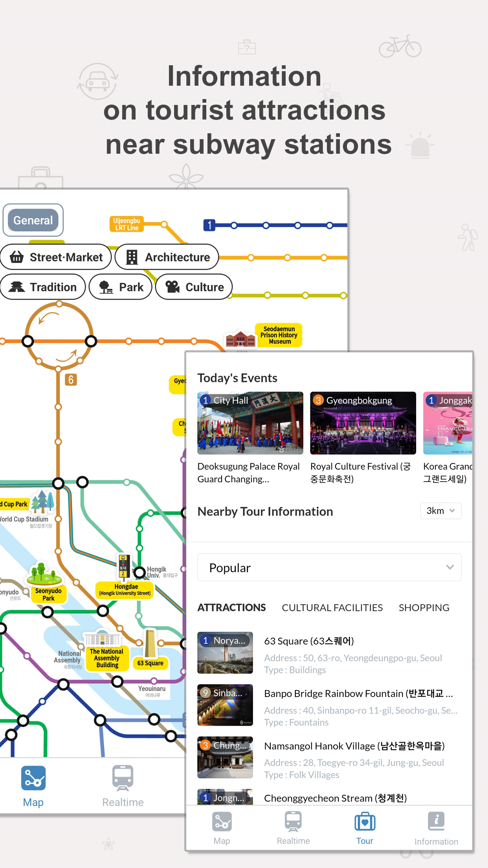Open Hongdae (Hongik University Street) label
Image resolution: width=488 pixels, height=868 pixels.
click(125, 590)
